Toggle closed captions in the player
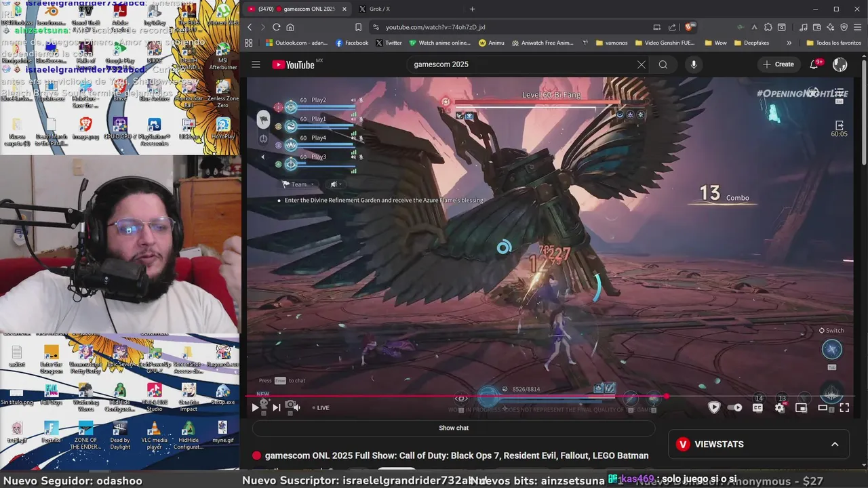This screenshot has width=868, height=488. click(757, 407)
